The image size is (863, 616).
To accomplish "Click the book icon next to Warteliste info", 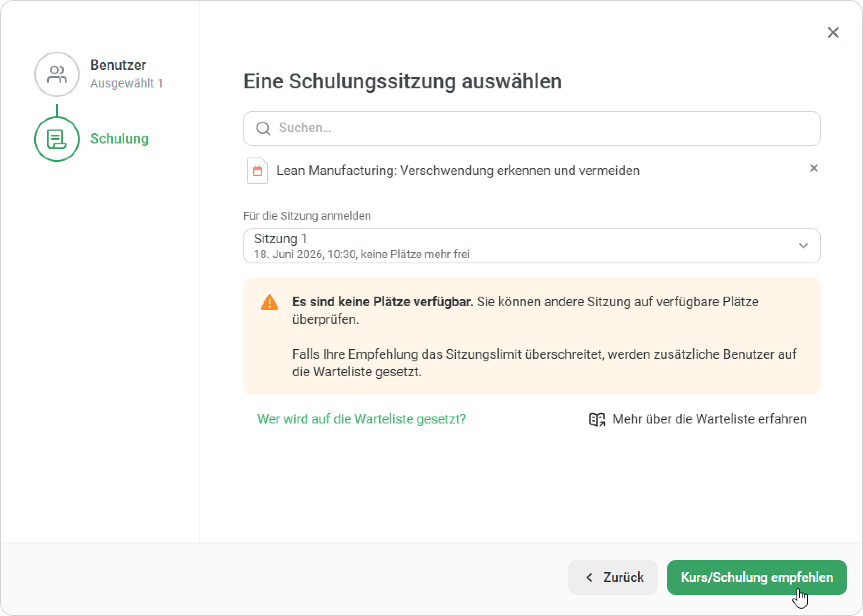I will (597, 419).
